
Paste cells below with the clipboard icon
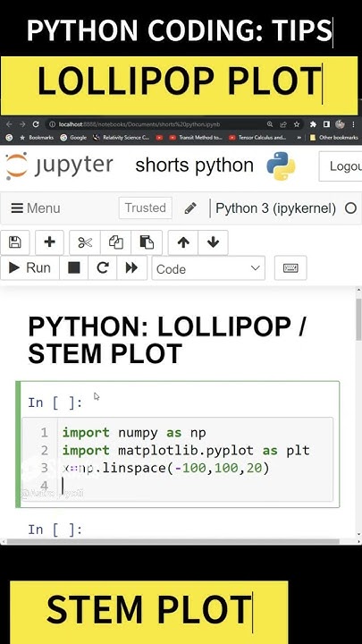coord(147,242)
